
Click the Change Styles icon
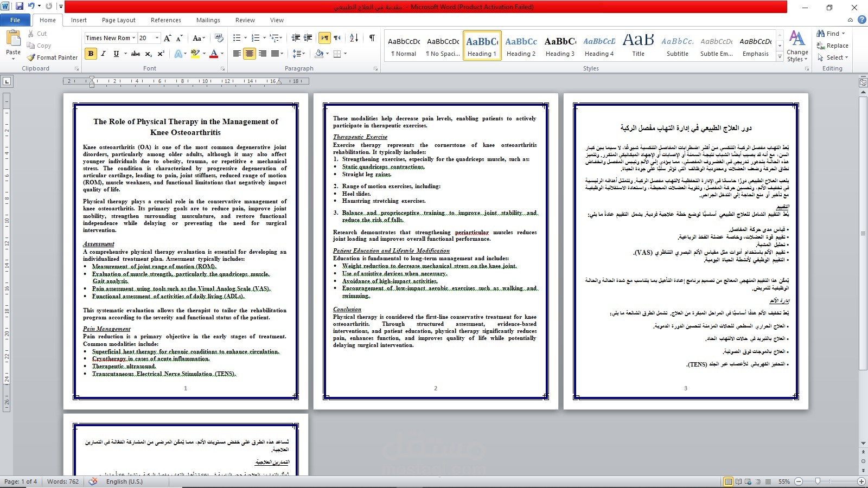tap(797, 46)
